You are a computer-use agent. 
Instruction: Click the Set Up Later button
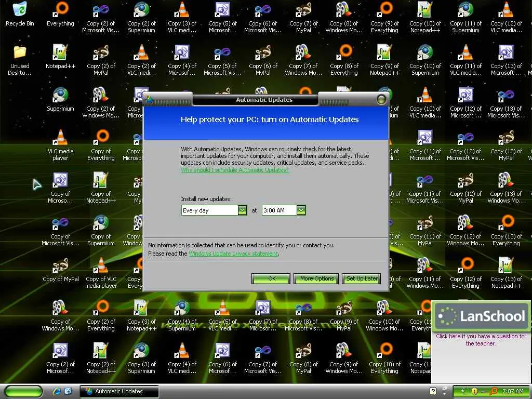coord(362,278)
